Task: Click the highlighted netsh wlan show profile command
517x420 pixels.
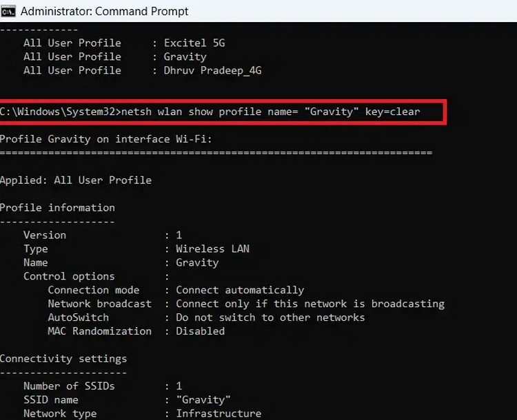Action: point(270,112)
